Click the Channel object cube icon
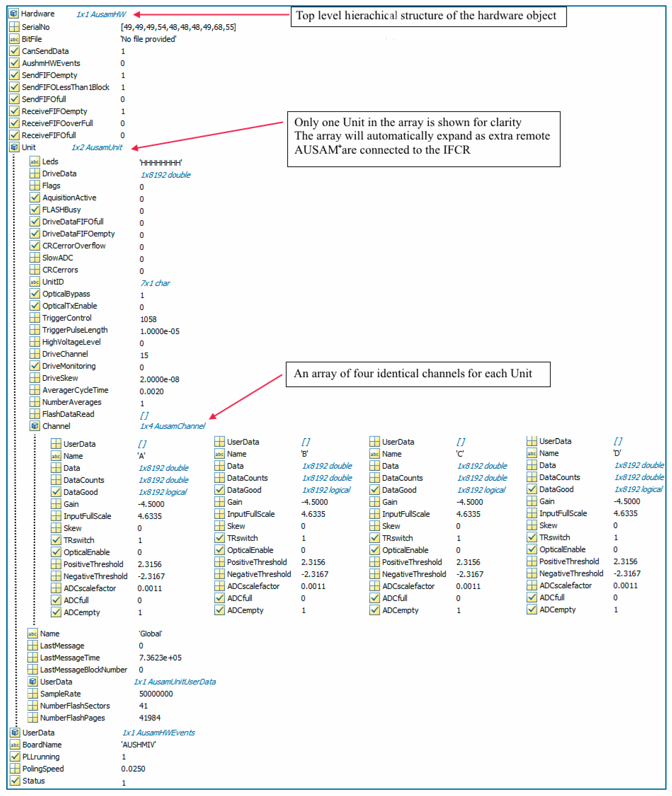This screenshot has height=796, width=672. 35,426
